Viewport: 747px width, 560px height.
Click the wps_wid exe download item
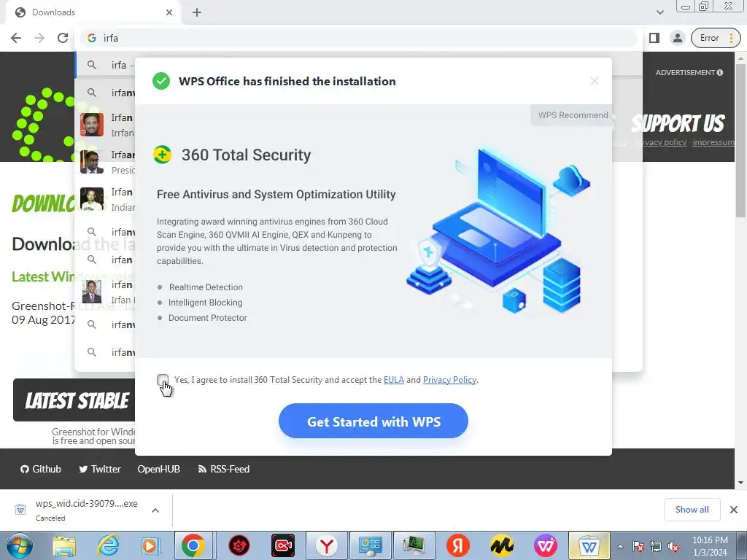[76, 510]
